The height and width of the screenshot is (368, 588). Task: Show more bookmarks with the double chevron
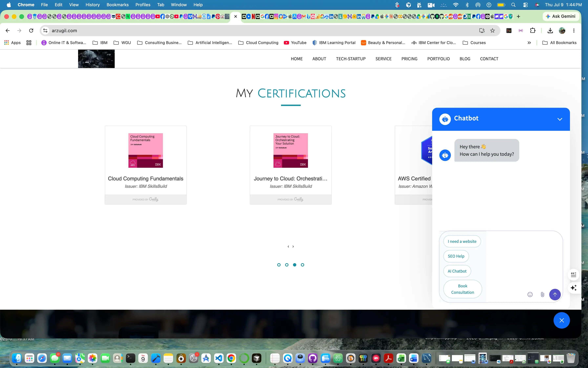tap(529, 43)
